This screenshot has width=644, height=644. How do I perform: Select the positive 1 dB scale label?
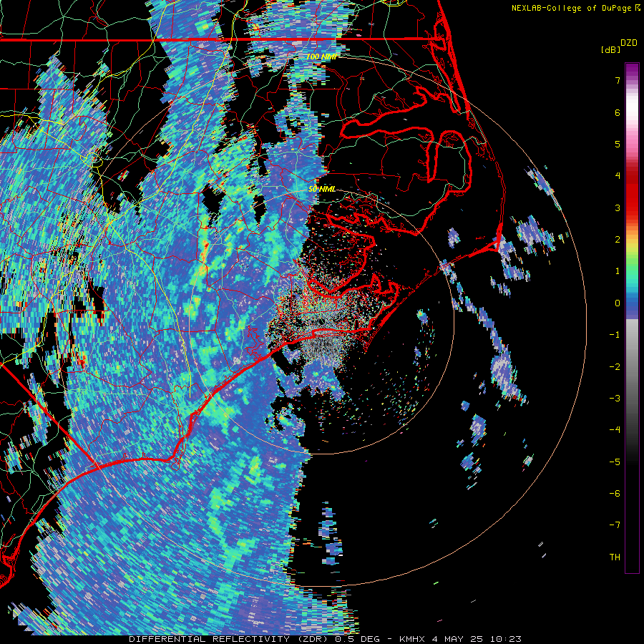click(x=618, y=271)
